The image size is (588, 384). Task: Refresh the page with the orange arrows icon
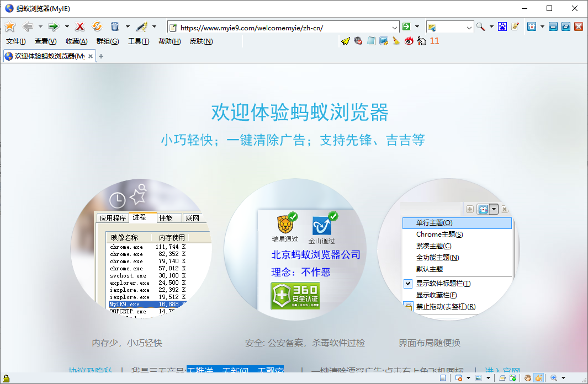(97, 26)
